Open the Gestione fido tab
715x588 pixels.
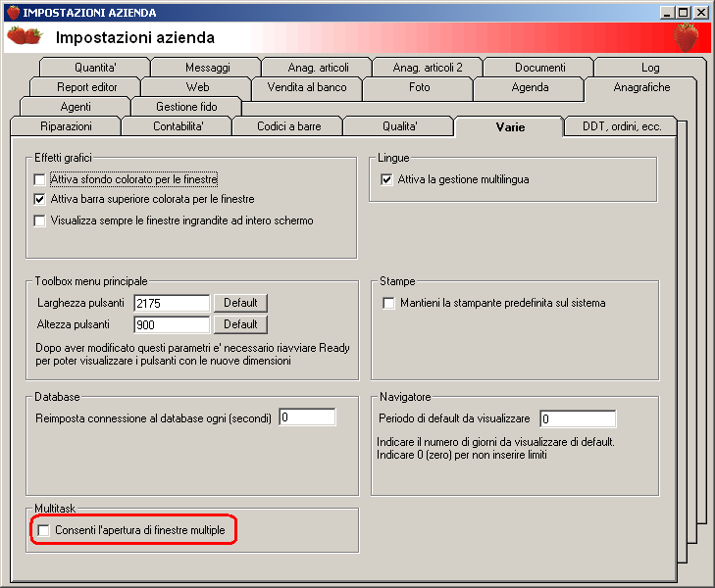click(186, 107)
